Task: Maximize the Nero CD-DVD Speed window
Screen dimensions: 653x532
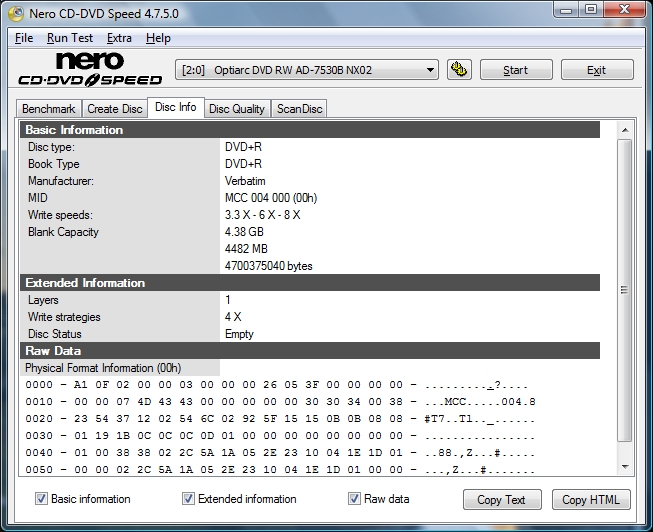Action: click(591, 10)
